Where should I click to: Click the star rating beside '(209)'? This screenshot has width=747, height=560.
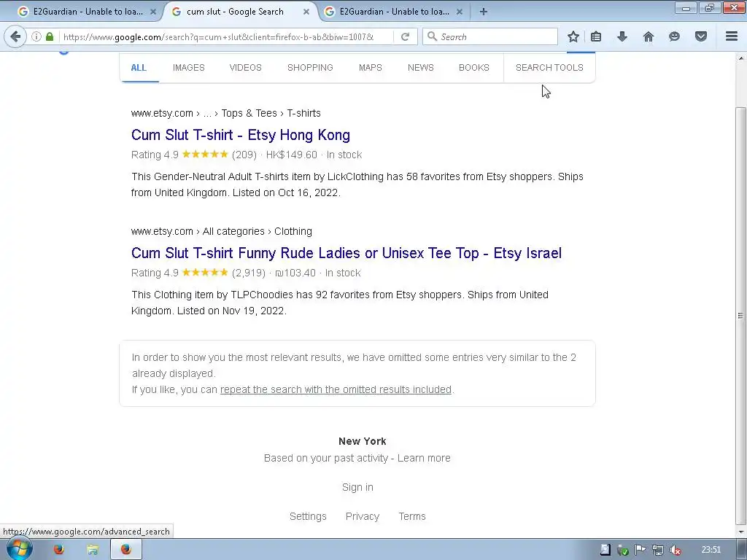[x=205, y=155]
